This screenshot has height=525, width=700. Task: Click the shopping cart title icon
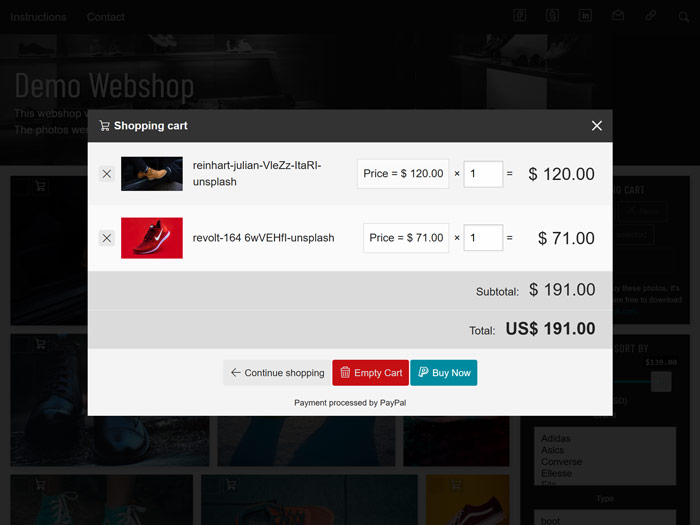tap(104, 126)
